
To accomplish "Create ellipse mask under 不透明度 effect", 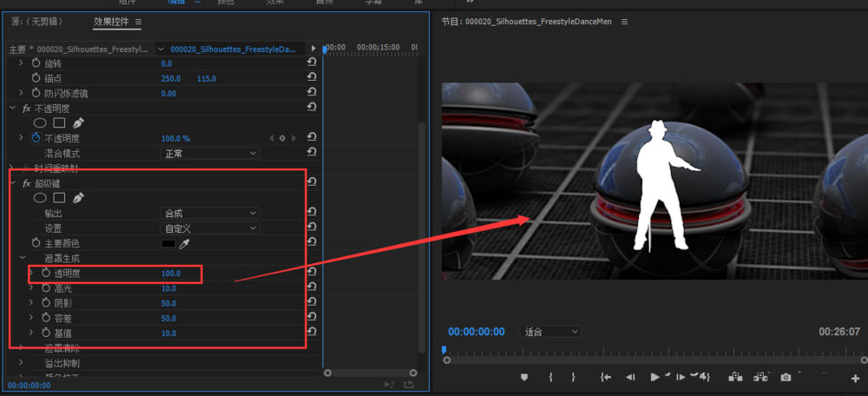I will pos(40,123).
